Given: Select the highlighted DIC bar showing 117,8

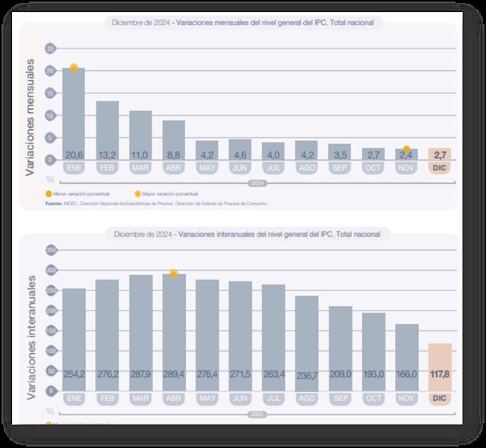Looking at the screenshot, I should [440, 366].
